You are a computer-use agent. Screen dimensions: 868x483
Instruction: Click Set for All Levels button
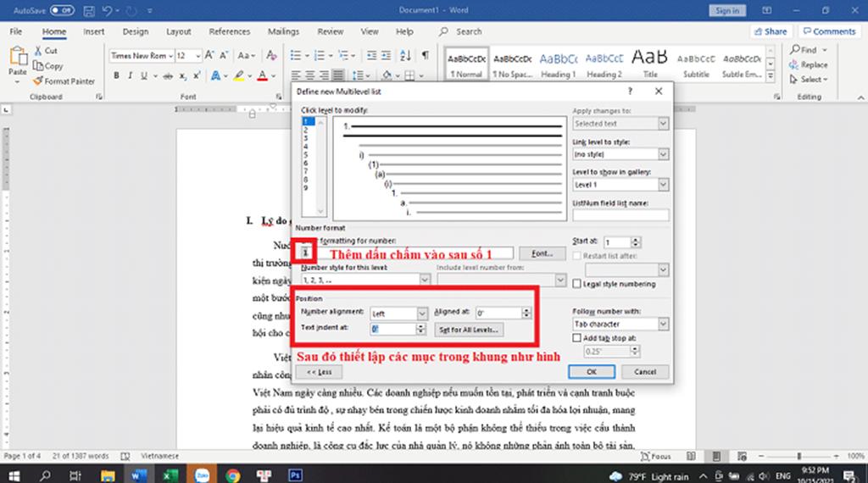468,330
